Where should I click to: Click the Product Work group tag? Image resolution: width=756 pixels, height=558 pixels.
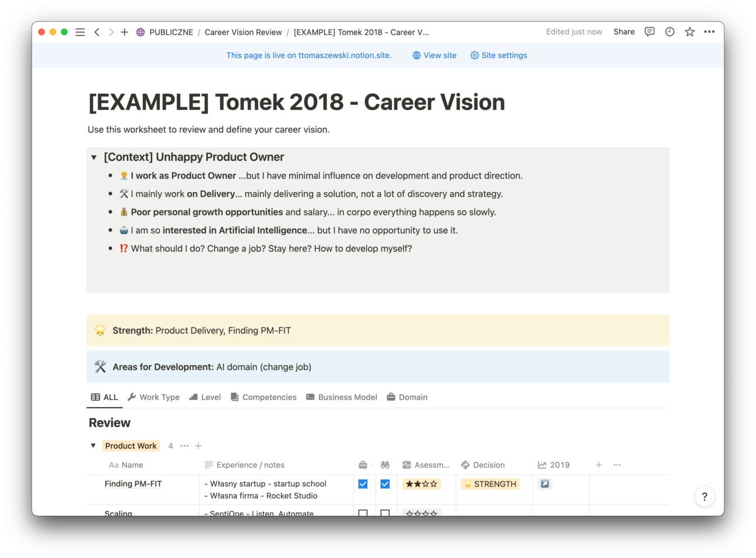[x=130, y=446]
